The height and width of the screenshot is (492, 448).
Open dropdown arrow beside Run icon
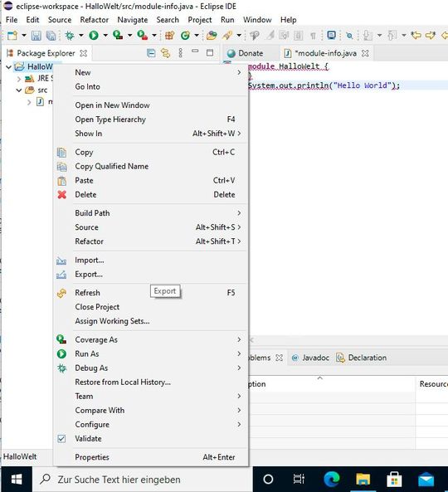105,36
